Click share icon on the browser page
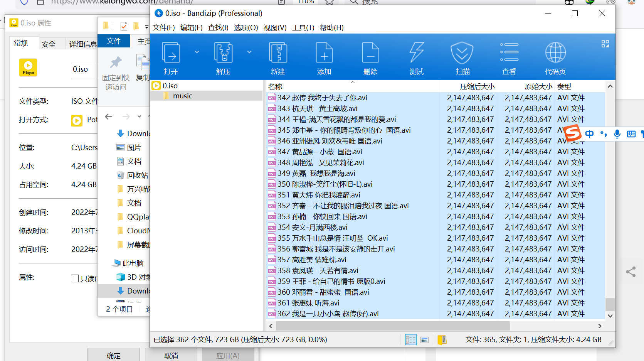The height and width of the screenshot is (361, 644). (631, 272)
